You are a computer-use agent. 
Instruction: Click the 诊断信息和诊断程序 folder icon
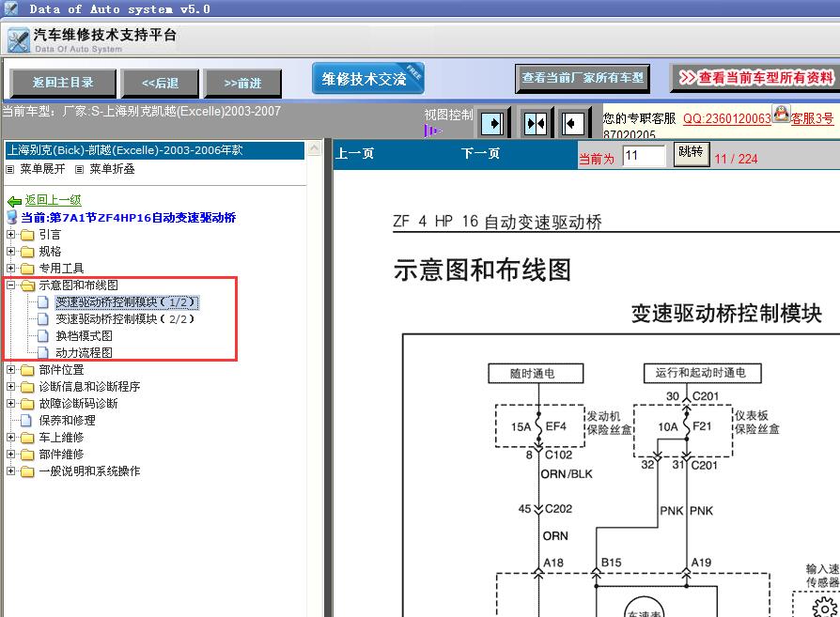[x=27, y=387]
